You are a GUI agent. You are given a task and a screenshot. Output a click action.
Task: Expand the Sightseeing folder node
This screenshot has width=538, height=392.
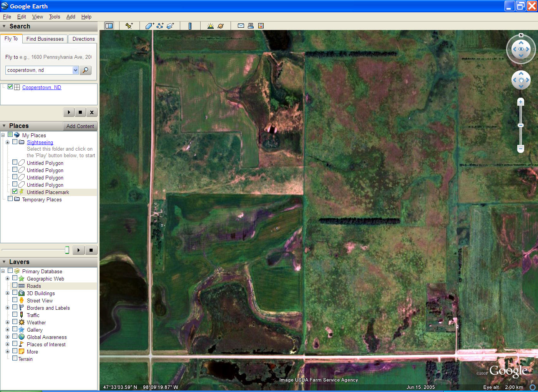[x=7, y=142]
